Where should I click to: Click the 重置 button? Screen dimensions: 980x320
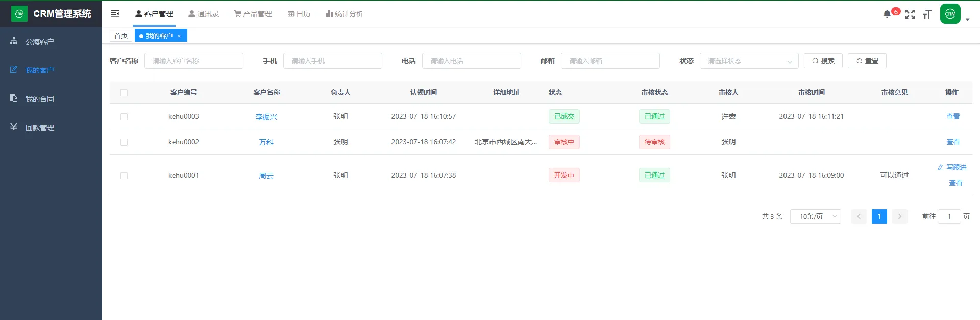867,61
